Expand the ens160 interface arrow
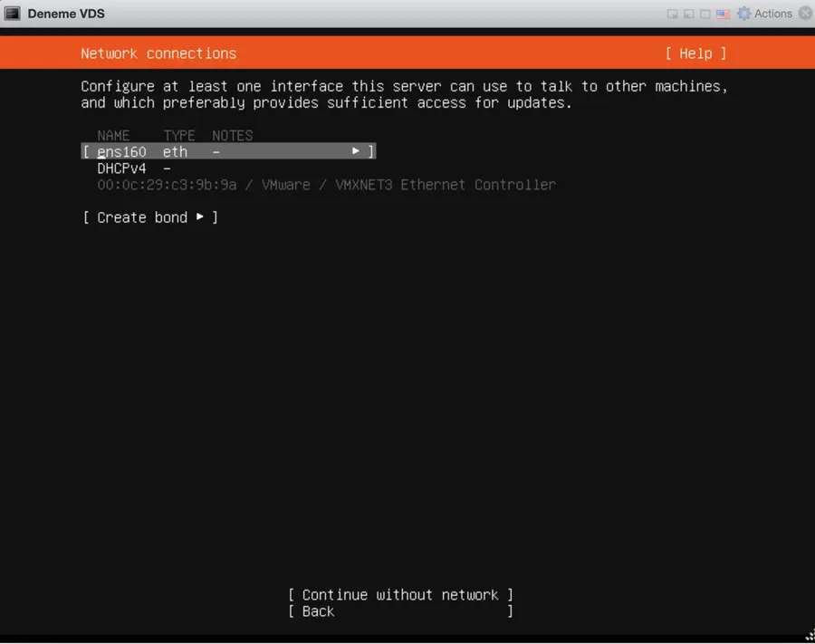This screenshot has height=644, width=815. click(356, 151)
